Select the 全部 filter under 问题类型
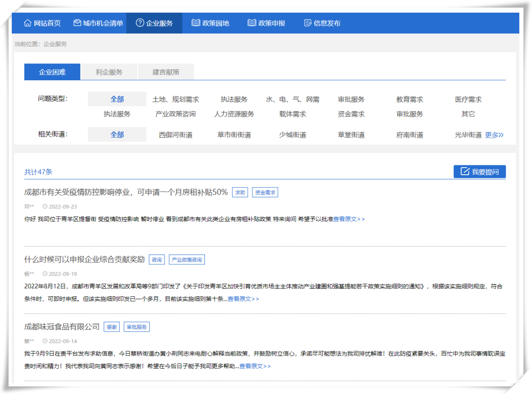532x394 pixels. point(117,99)
